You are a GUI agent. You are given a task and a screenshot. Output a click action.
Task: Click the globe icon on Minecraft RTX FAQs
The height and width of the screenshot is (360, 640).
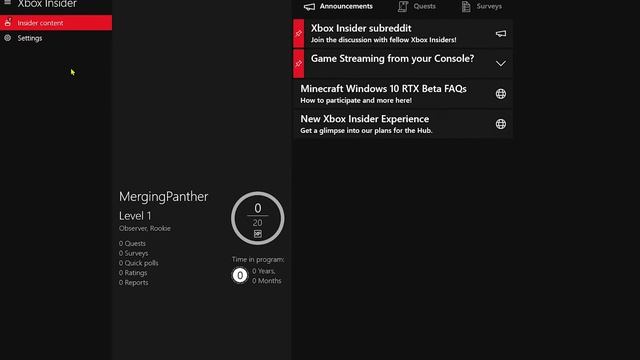click(501, 94)
